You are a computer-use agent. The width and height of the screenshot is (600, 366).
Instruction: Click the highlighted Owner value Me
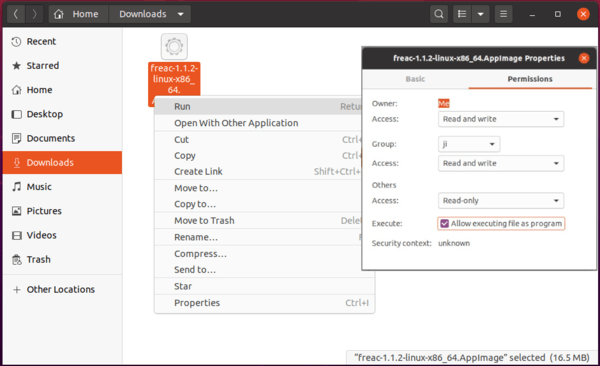[443, 103]
